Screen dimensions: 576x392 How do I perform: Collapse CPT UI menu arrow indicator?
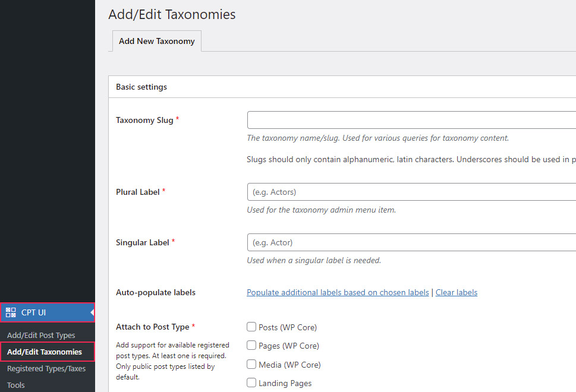pos(92,312)
